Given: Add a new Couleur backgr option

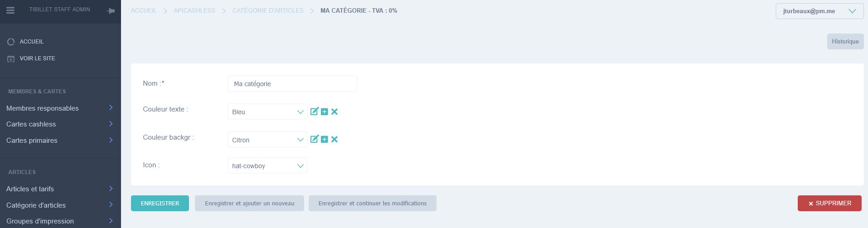Looking at the screenshot, I should [x=325, y=139].
